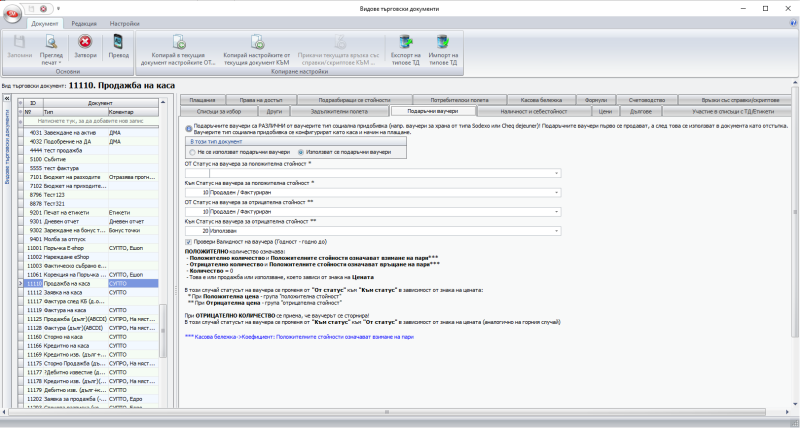Viewport: 800px width, 428px height.
Task: Click the red SM application orb button
Action: click(x=11, y=14)
